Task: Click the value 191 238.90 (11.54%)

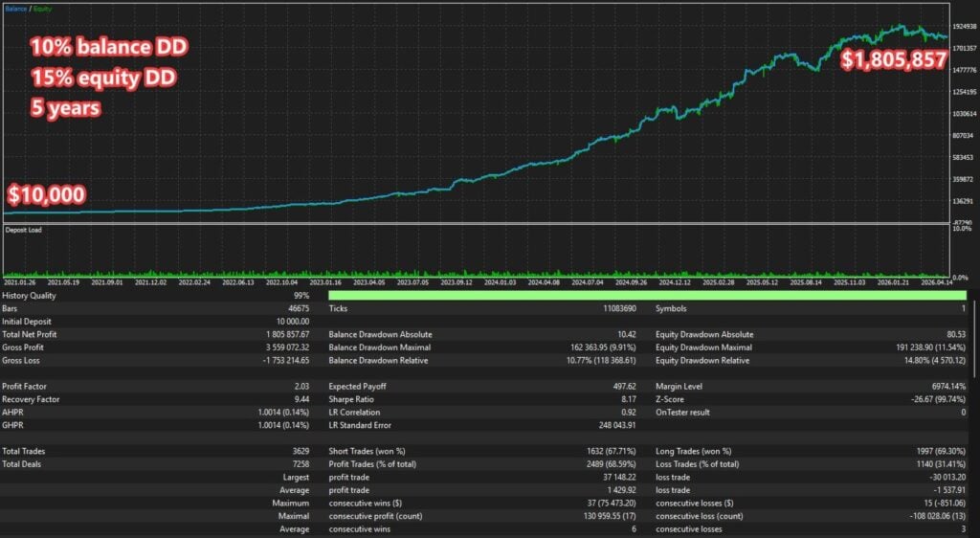Action: (930, 347)
